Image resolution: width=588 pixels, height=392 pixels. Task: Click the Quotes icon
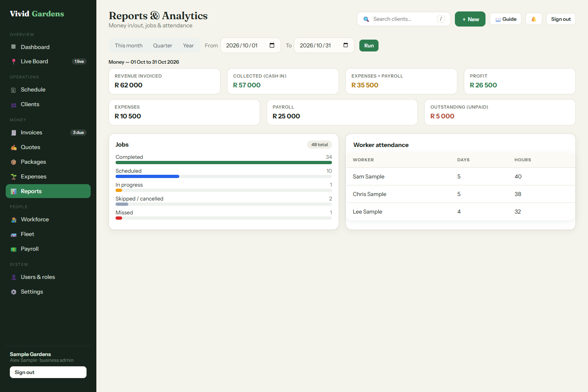13,147
